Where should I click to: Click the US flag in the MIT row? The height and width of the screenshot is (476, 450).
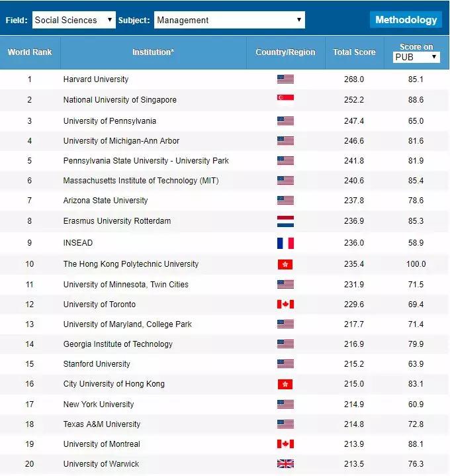point(285,181)
